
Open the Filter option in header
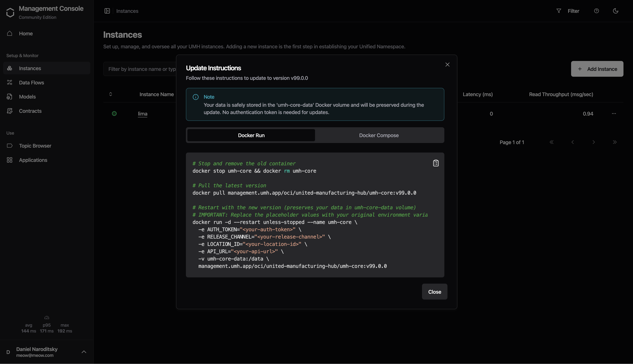[x=573, y=11]
